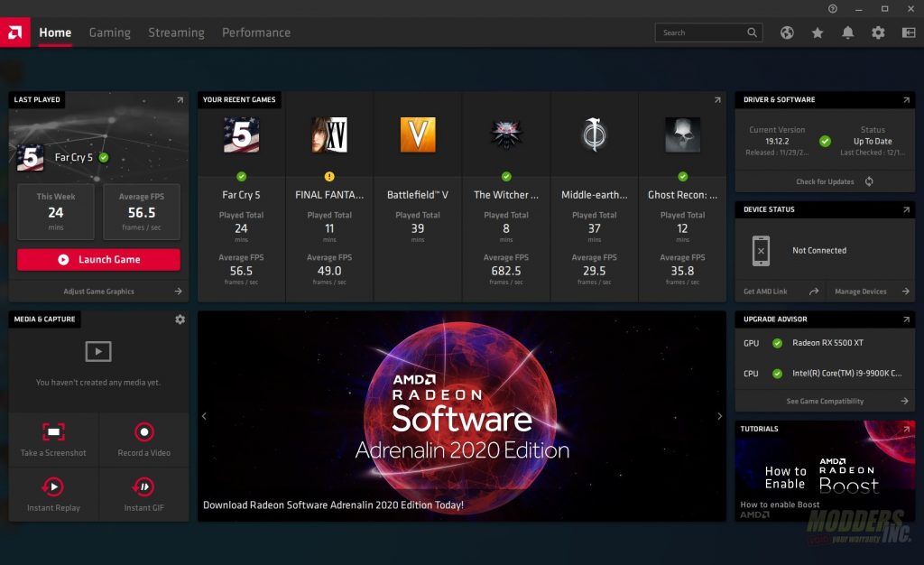Switch to the Gaming tab

109,32
